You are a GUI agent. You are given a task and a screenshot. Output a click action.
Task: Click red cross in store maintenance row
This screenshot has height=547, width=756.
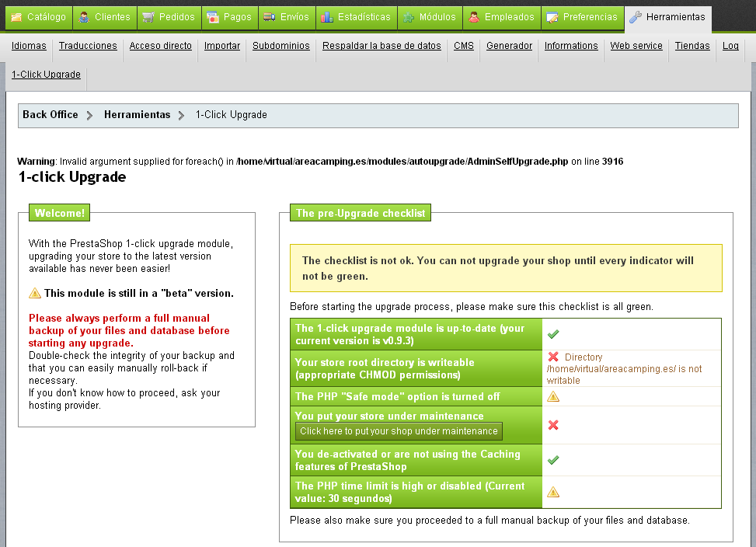point(553,425)
